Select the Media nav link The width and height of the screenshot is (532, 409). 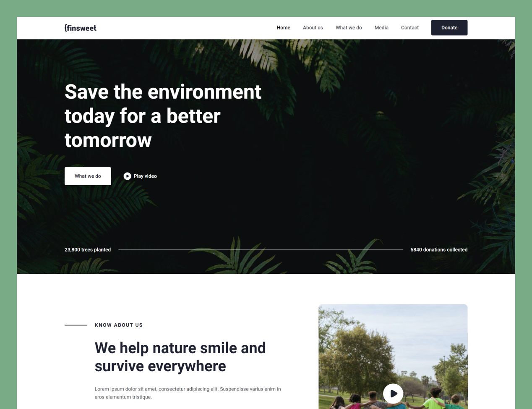point(381,28)
